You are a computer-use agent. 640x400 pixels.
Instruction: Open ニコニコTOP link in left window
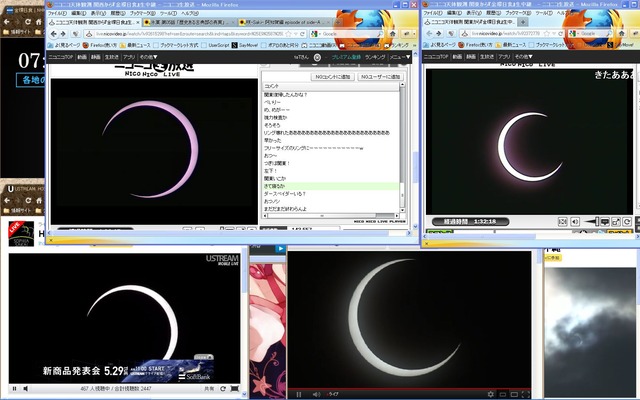(61, 57)
